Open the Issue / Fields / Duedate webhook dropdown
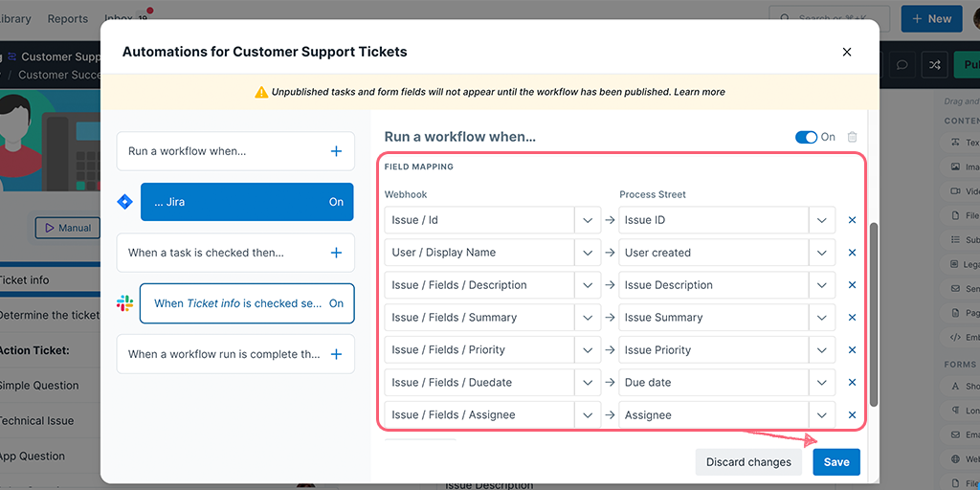Screen dimensions: 980x490 [588, 383]
